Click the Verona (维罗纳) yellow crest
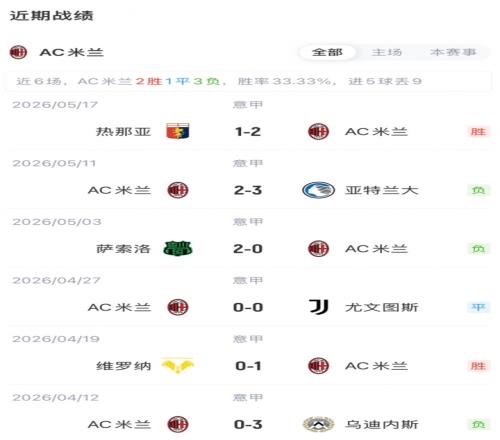 click(x=178, y=366)
